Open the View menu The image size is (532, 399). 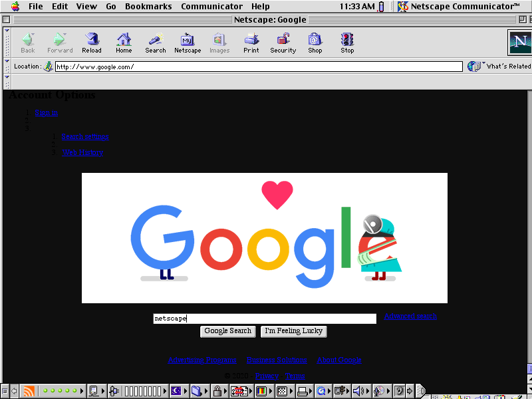(86, 7)
